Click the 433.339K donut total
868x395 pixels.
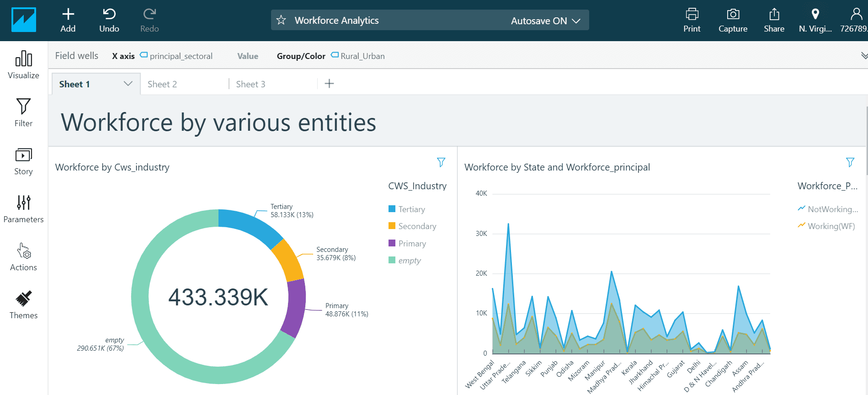218,297
